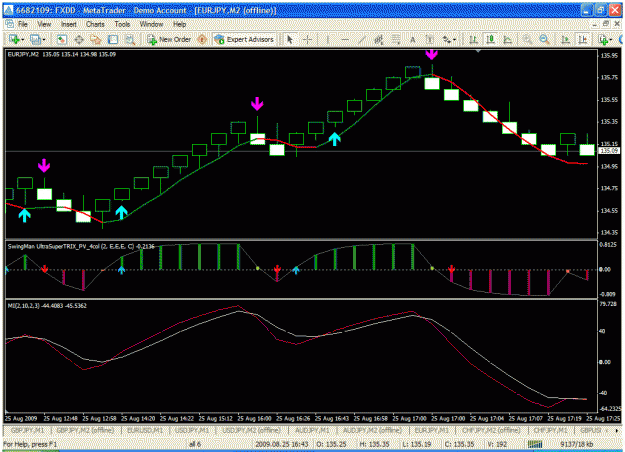This screenshot has height=452, width=625.
Task: Open the Window menu
Action: [151, 24]
